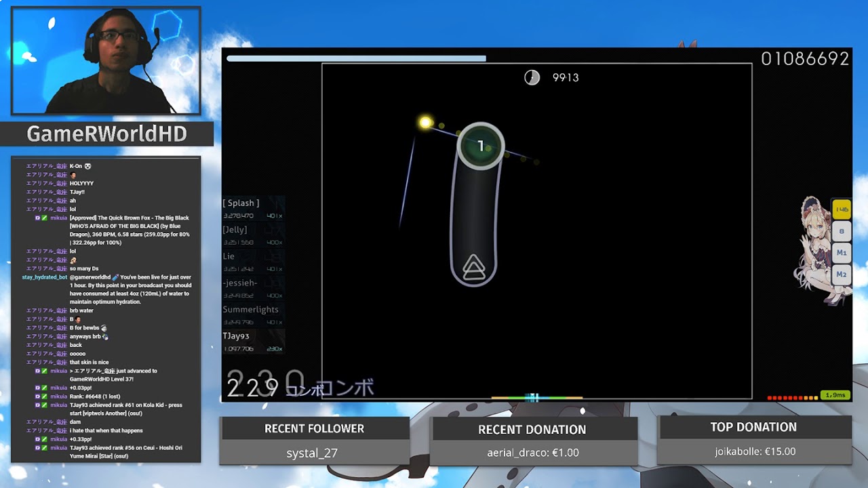Click the accuracy pie clock icon
The image size is (868, 488).
tap(532, 77)
